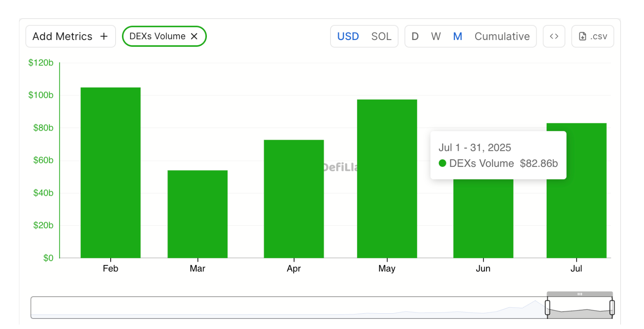644x329 pixels.
Task: Click the February volume bar
Action: point(110,173)
